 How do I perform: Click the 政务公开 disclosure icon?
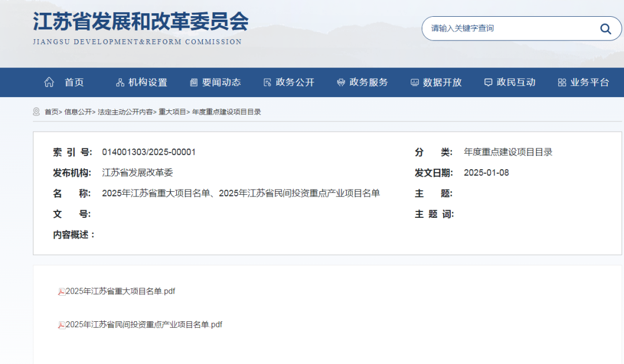(266, 82)
